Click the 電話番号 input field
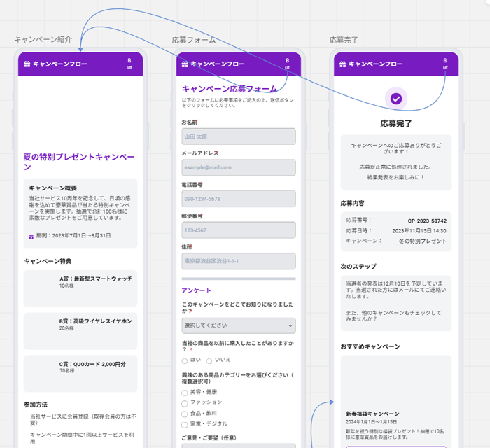This screenshot has height=448, width=490. pyautogui.click(x=239, y=199)
